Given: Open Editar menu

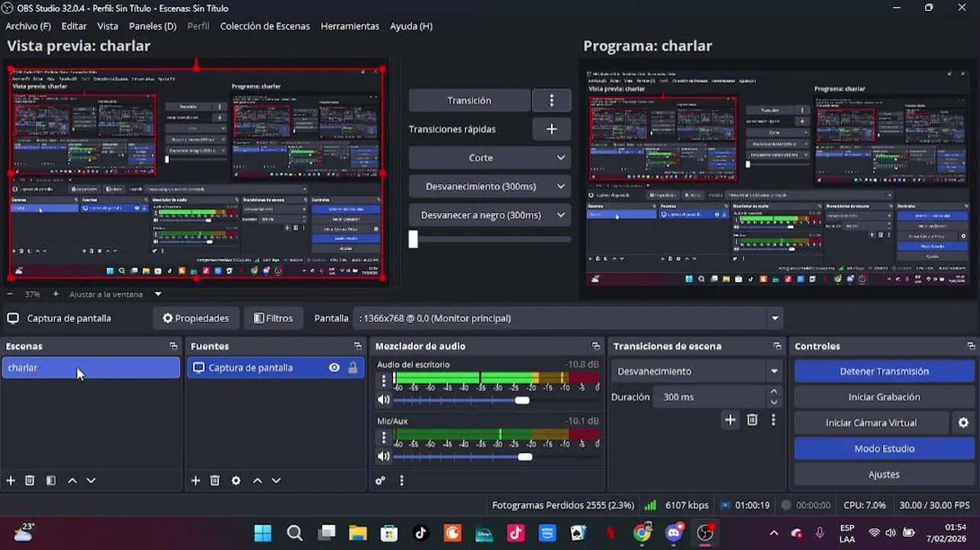Looking at the screenshot, I should coord(74,26).
